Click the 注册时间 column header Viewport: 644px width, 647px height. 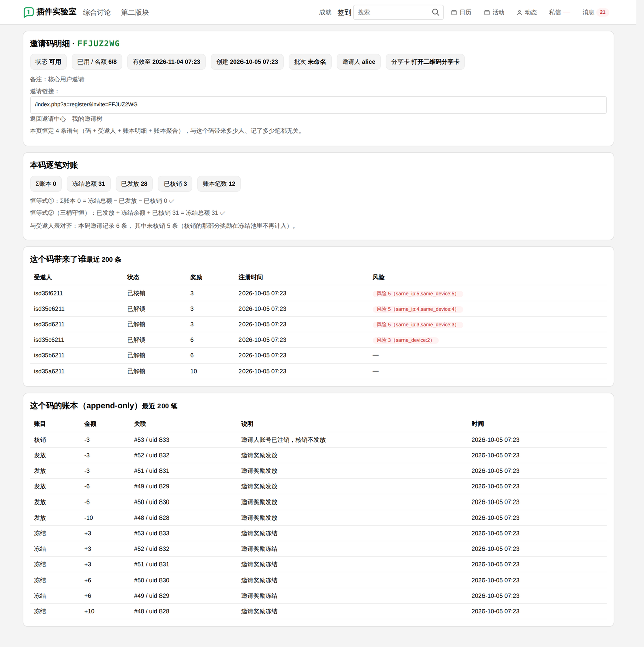click(251, 277)
